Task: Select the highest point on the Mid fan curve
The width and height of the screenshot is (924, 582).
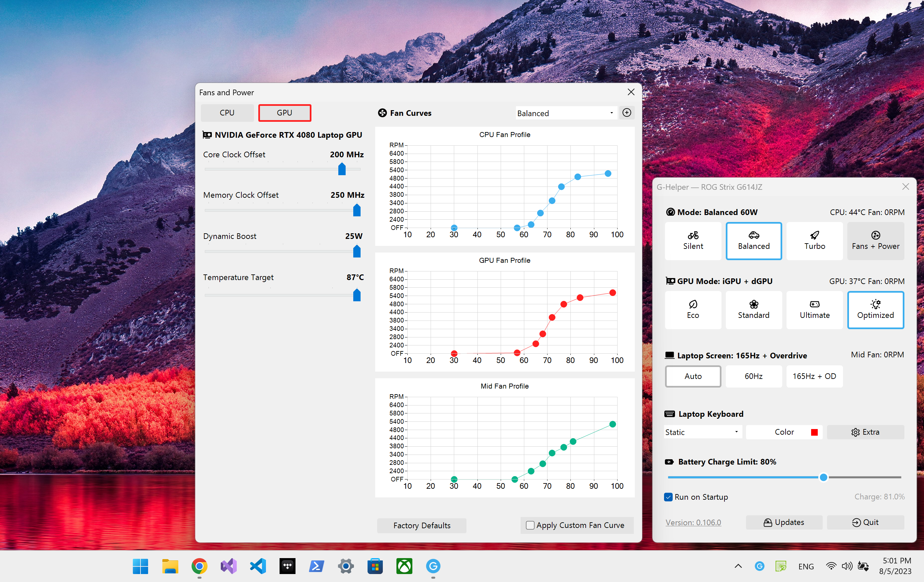Action: [613, 424]
